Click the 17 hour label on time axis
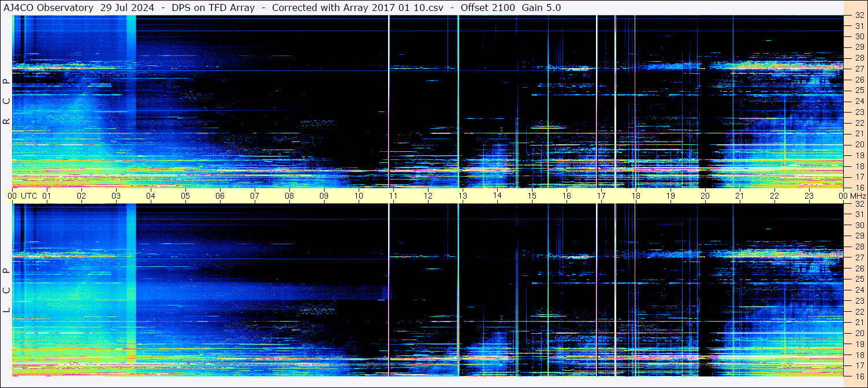868x388 pixels. point(601,196)
